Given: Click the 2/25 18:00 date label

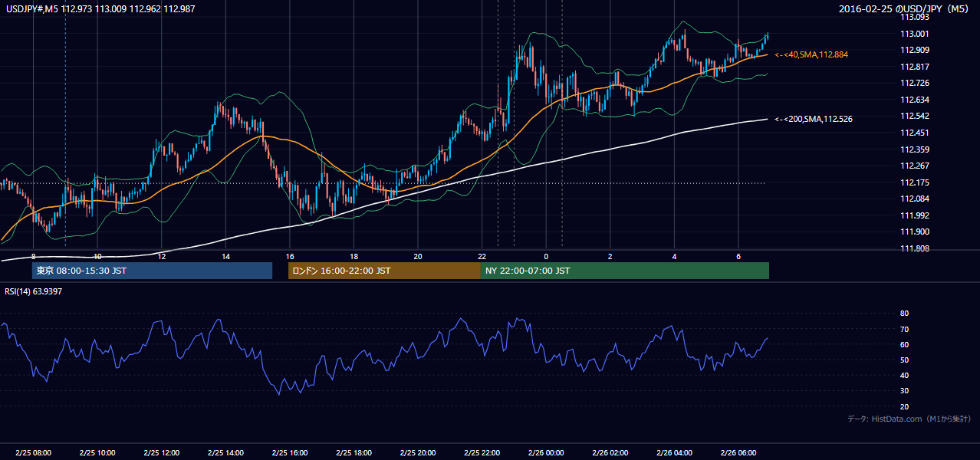Looking at the screenshot, I should click(354, 453).
